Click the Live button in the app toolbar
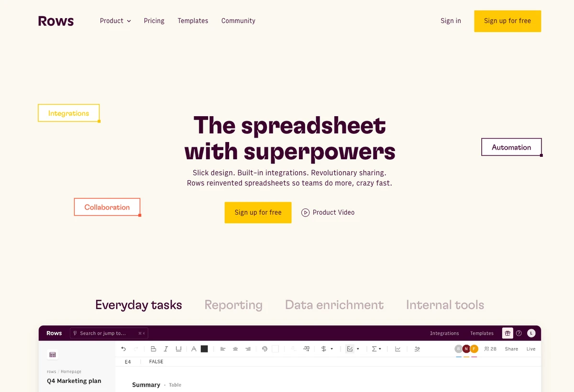Image resolution: width=574 pixels, height=392 pixels. (x=531, y=349)
